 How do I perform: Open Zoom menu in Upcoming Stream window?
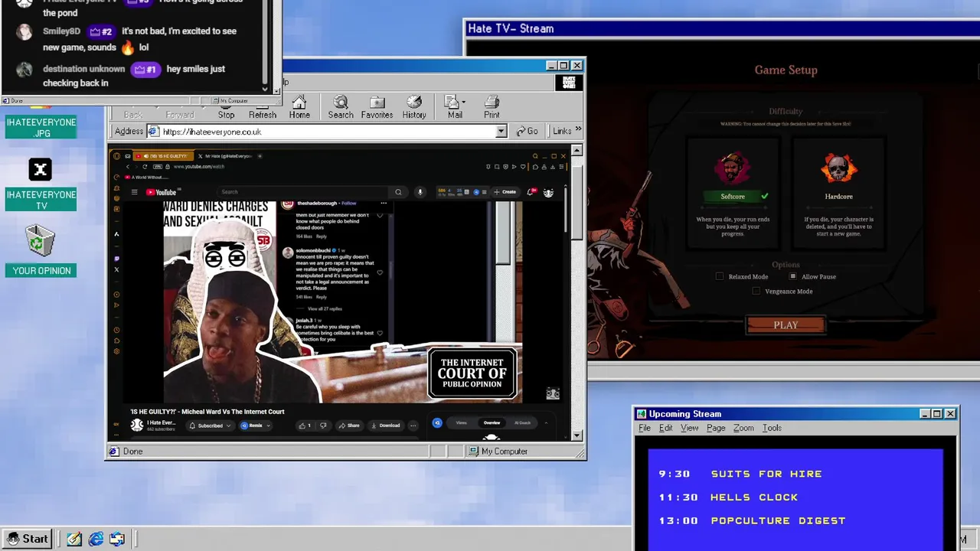click(x=743, y=428)
